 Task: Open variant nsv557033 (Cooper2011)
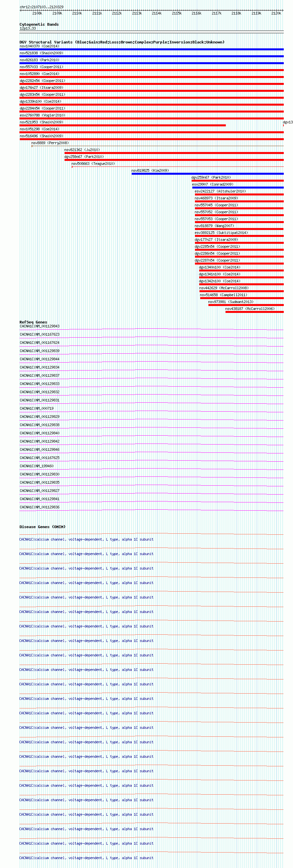click(x=41, y=67)
